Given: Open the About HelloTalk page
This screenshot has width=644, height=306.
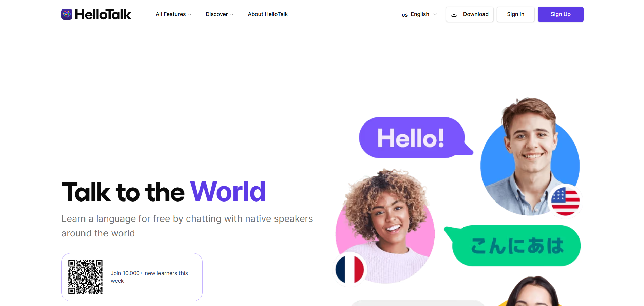Looking at the screenshot, I should click(x=268, y=14).
